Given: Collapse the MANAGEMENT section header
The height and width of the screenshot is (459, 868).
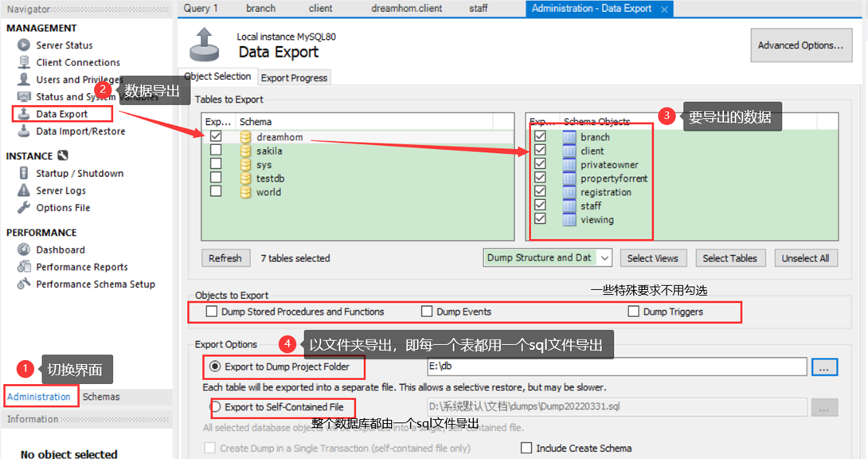Looking at the screenshot, I should coord(43,27).
